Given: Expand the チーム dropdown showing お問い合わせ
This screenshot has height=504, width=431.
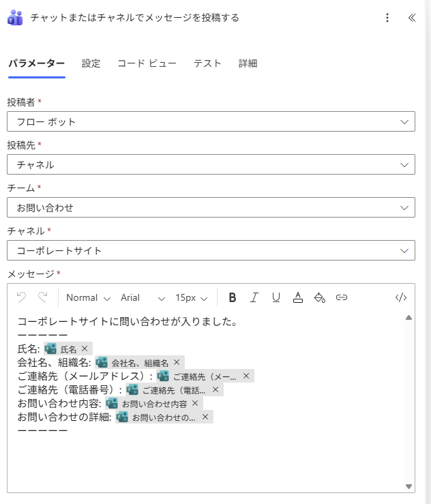Looking at the screenshot, I should tap(211, 207).
